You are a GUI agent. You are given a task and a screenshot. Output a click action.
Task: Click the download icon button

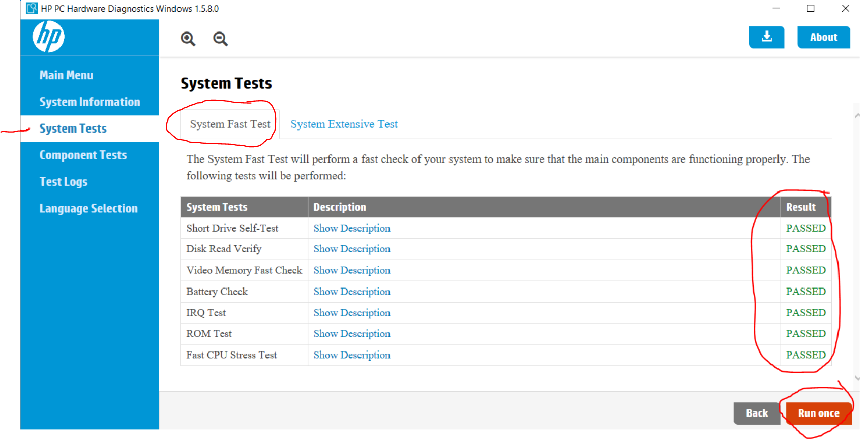coord(766,37)
